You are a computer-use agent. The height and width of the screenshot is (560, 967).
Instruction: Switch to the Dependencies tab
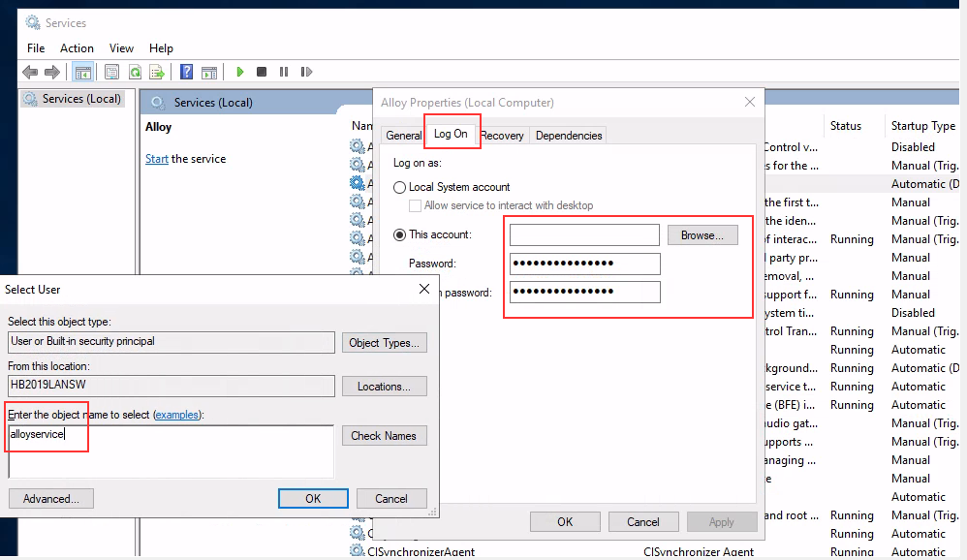[569, 136]
